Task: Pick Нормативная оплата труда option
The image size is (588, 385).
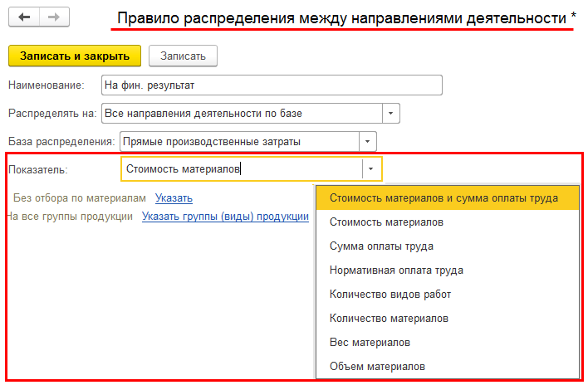Action: (448, 270)
